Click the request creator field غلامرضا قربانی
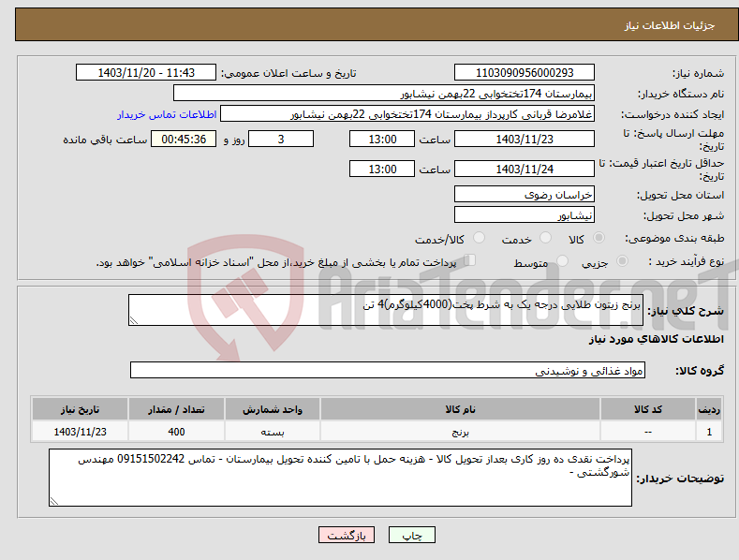 tap(407, 114)
